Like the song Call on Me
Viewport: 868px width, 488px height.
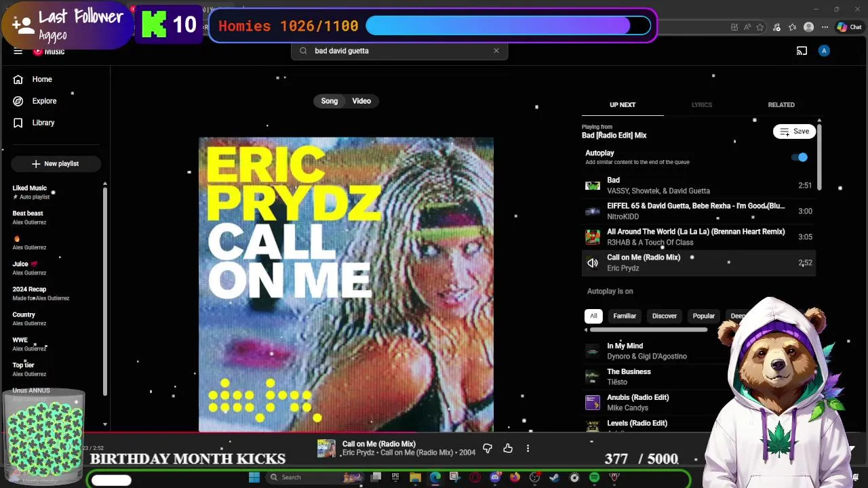click(508, 449)
